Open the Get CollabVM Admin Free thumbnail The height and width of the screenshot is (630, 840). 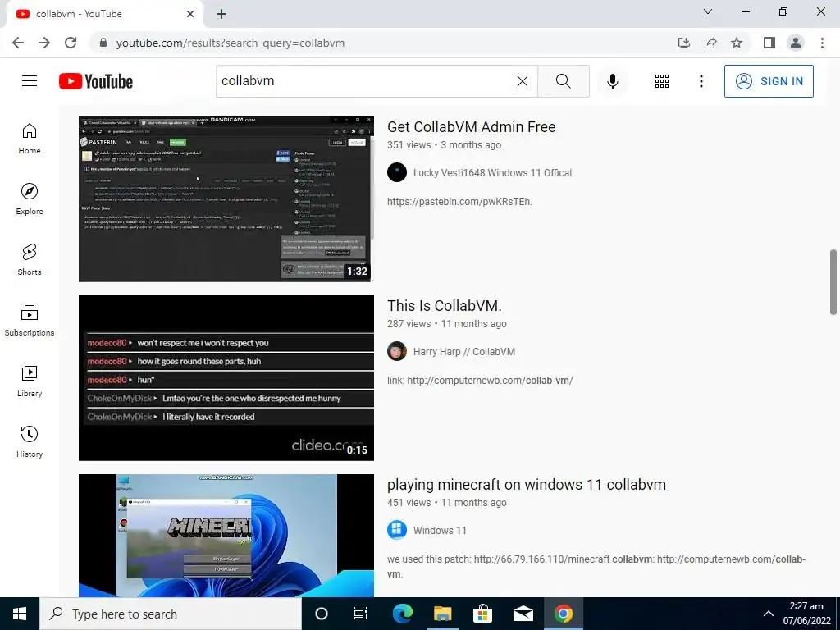pos(226,199)
